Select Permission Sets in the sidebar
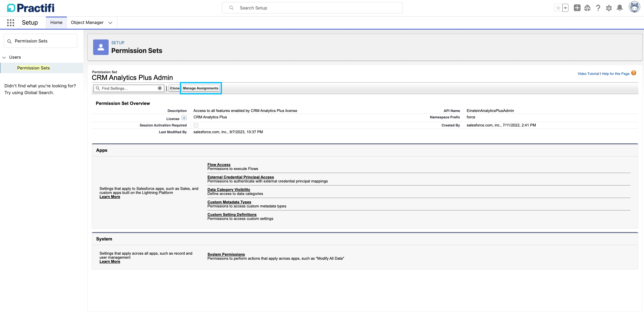The height and width of the screenshot is (313, 644). click(x=33, y=68)
